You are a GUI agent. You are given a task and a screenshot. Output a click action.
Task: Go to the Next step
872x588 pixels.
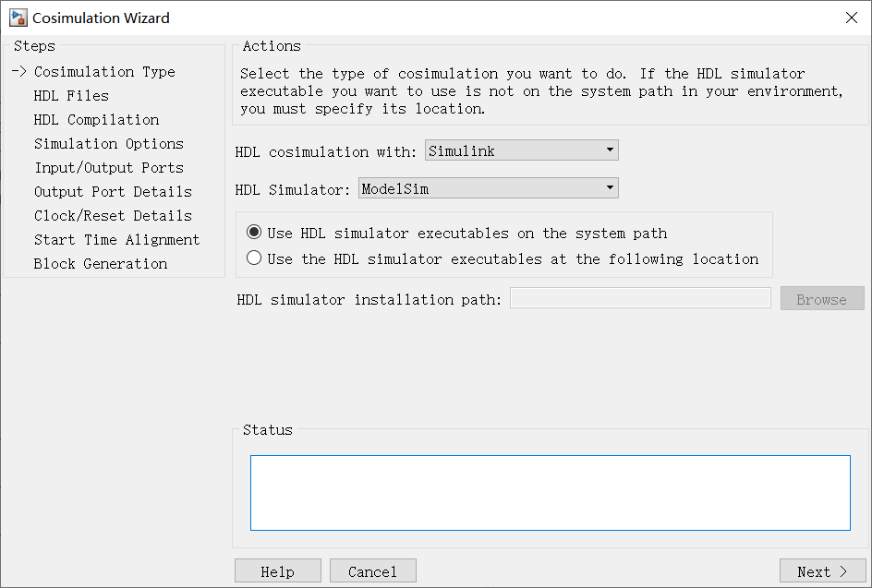click(822, 570)
